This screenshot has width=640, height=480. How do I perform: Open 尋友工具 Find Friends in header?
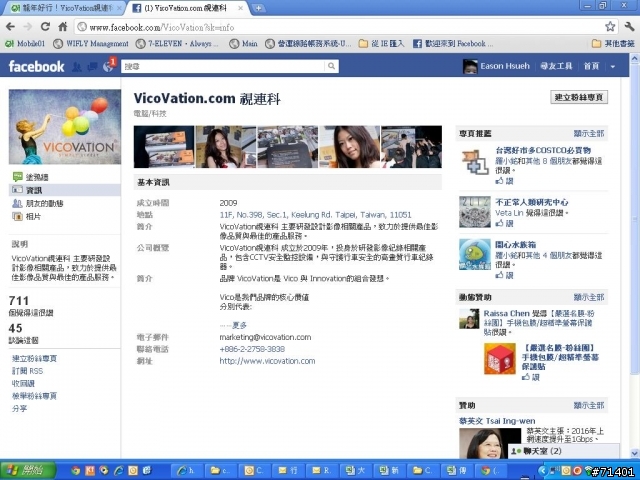556,66
